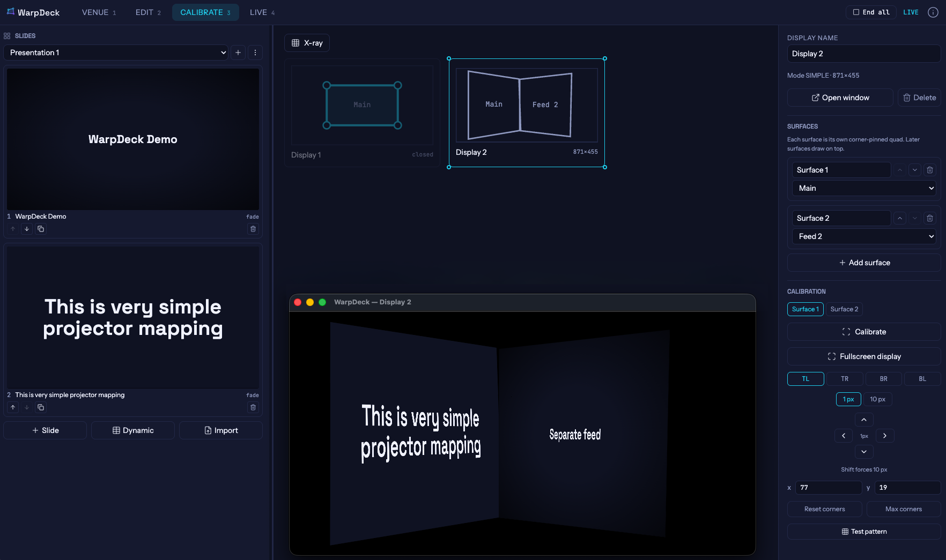Open presentation options three-dot menu
946x560 pixels.
[255, 53]
